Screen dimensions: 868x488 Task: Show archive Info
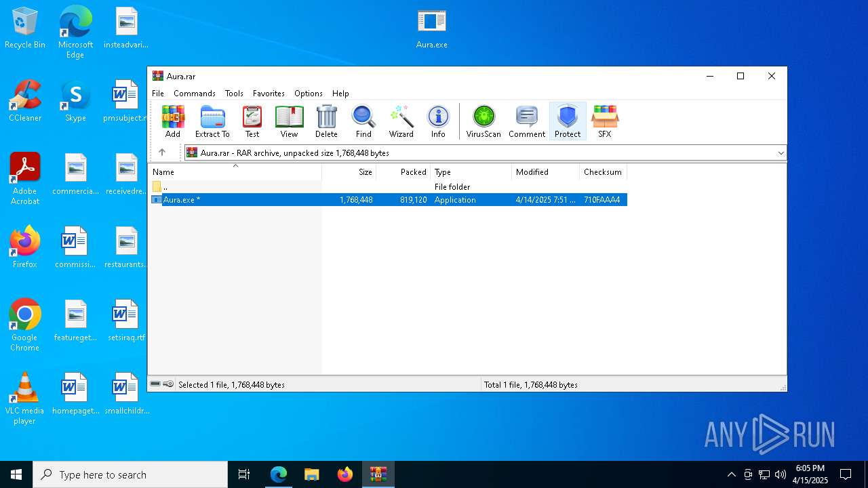point(438,122)
